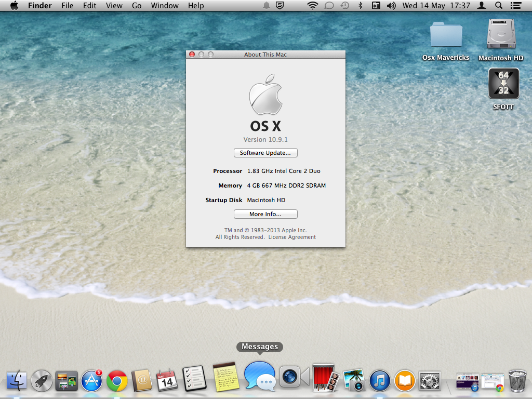Select the SFOTT desktop application icon
532x399 pixels.
pos(503,89)
